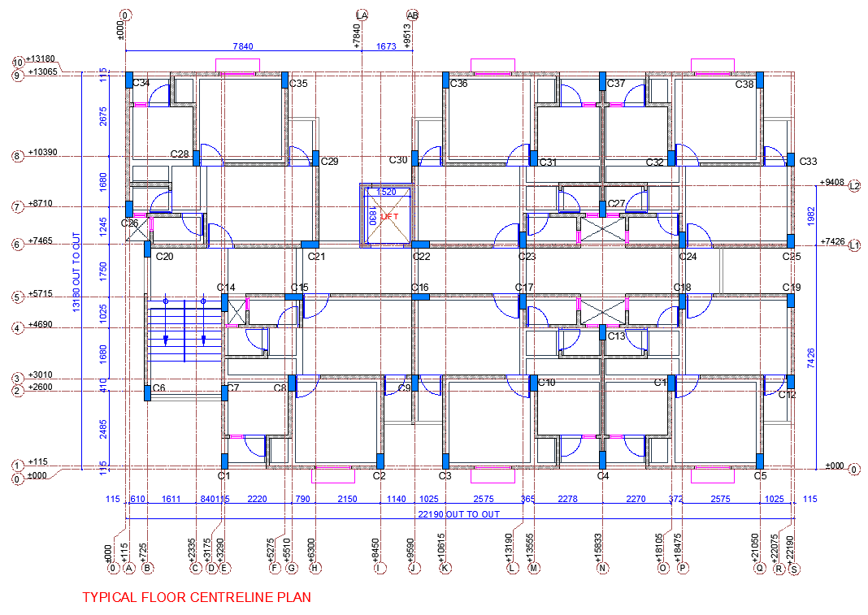Image resolution: width=868 pixels, height=615 pixels.
Task: Click grid bubble K along the bottom
Action: [x=445, y=569]
